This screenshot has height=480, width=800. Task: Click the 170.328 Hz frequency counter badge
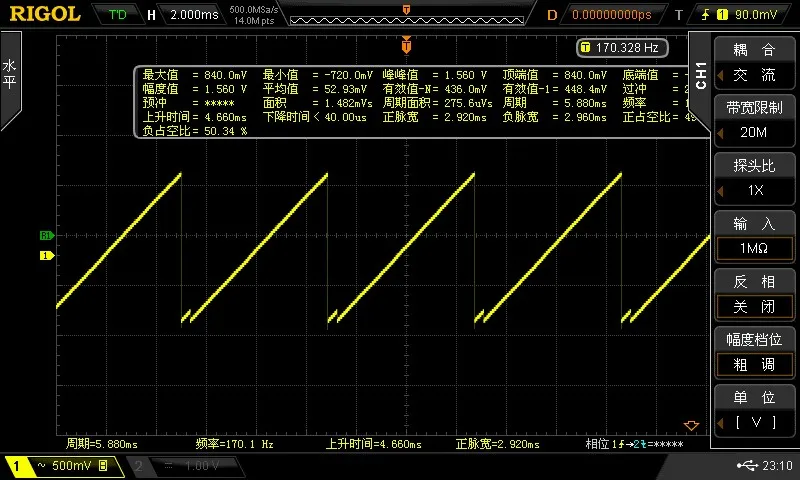[x=619, y=47]
